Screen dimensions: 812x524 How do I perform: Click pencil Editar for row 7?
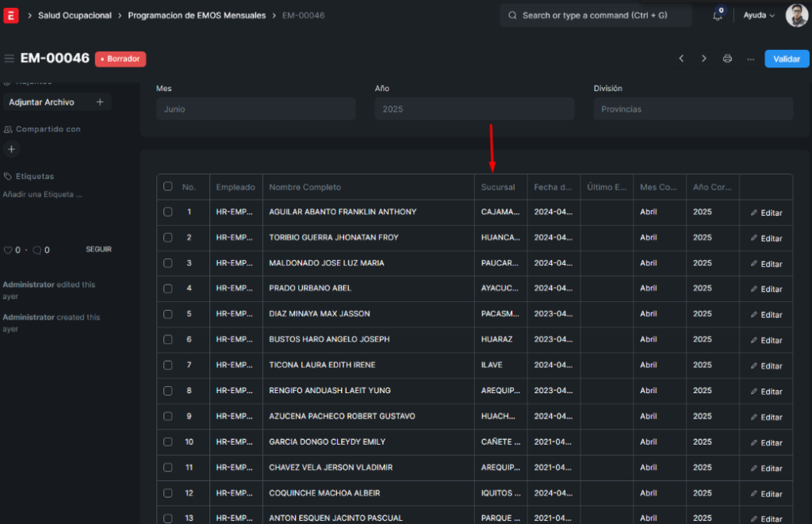point(766,366)
